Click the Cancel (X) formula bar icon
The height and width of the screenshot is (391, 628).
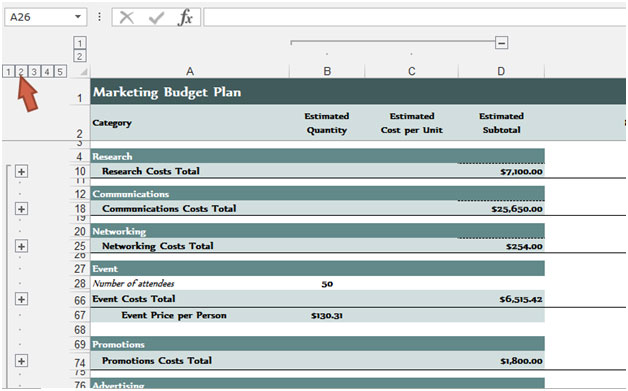click(127, 17)
